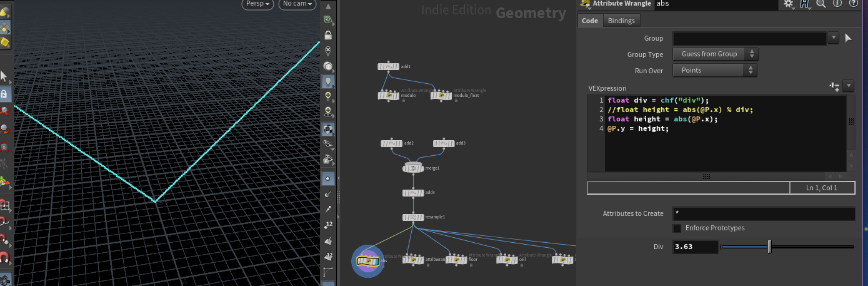Click the Group input field
The image size is (868, 286).
click(x=750, y=38)
